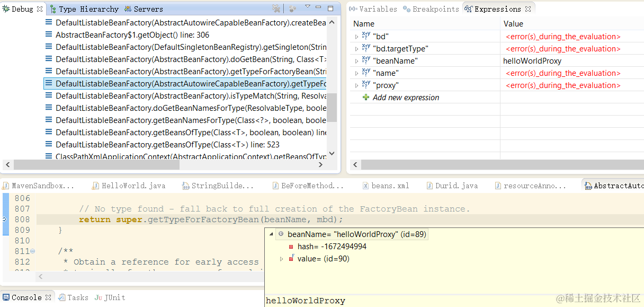This screenshot has width=644, height=307.
Task: Click the Debug vertical scrollbar thumb
Action: tap(332, 108)
